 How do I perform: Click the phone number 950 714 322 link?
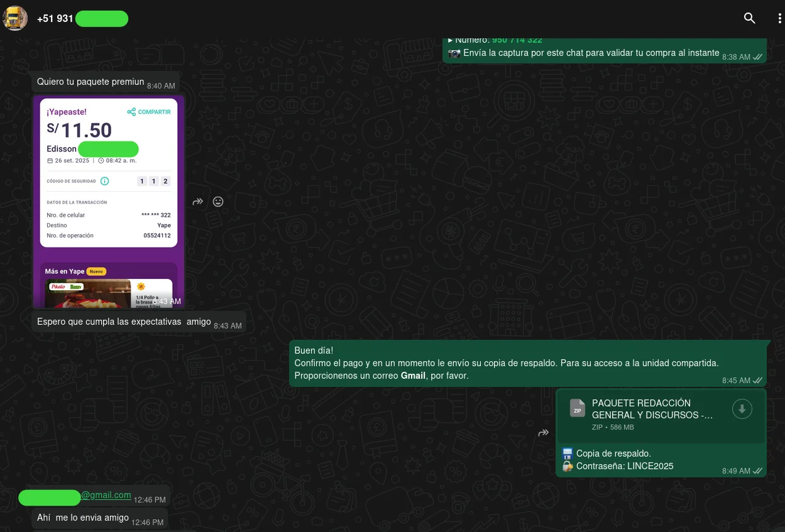click(517, 40)
